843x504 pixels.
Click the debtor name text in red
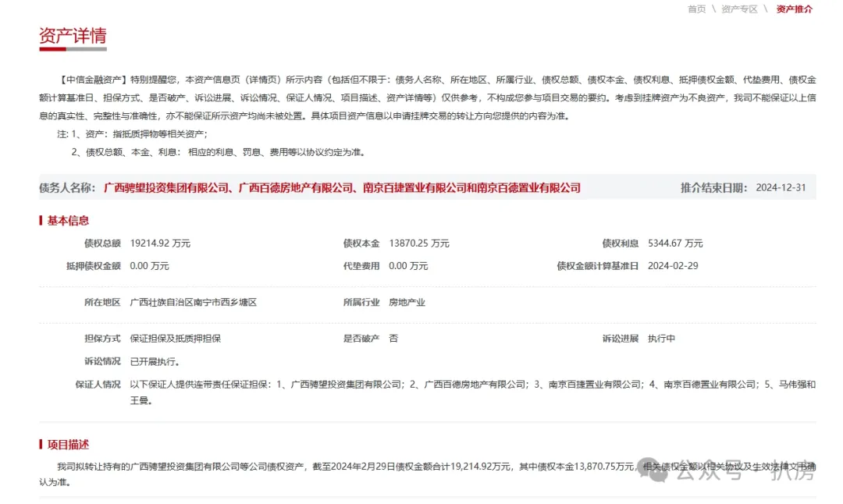tap(342, 187)
